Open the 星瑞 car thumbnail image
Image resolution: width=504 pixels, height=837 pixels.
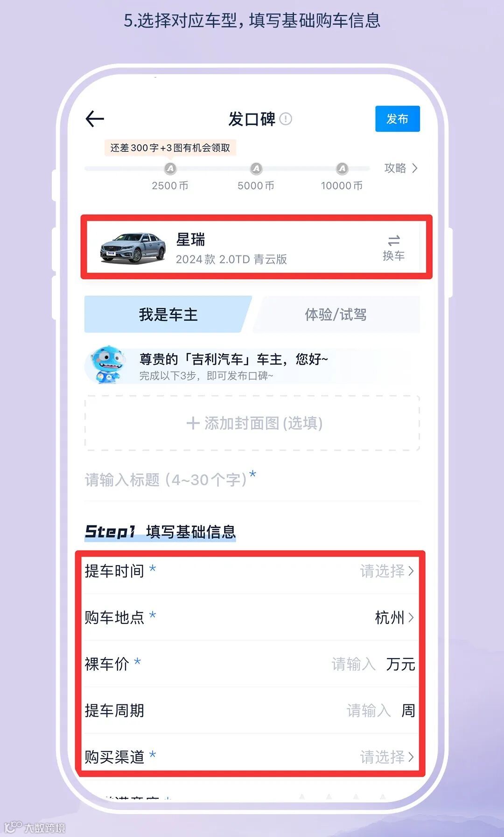(133, 248)
